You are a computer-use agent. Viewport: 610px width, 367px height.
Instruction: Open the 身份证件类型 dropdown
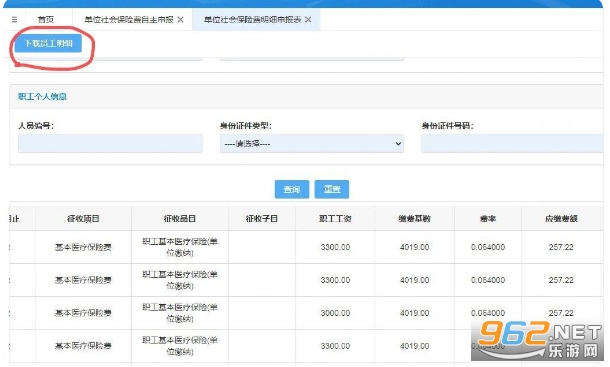(312, 144)
